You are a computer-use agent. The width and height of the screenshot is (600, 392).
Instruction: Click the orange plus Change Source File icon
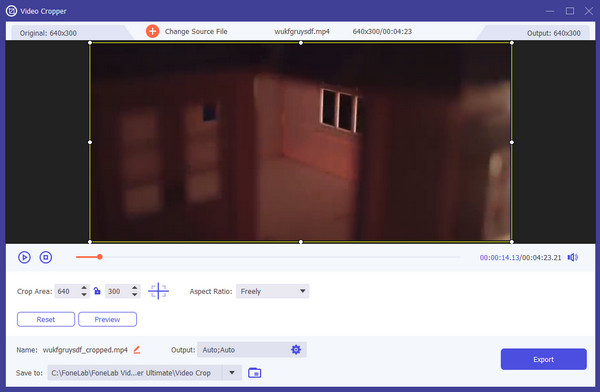click(153, 31)
